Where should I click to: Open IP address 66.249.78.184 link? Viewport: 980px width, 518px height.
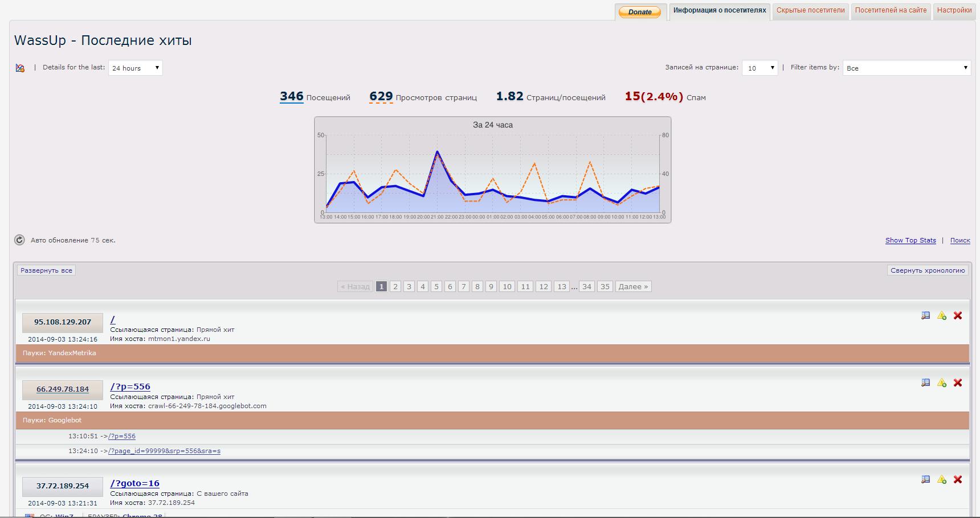(63, 389)
